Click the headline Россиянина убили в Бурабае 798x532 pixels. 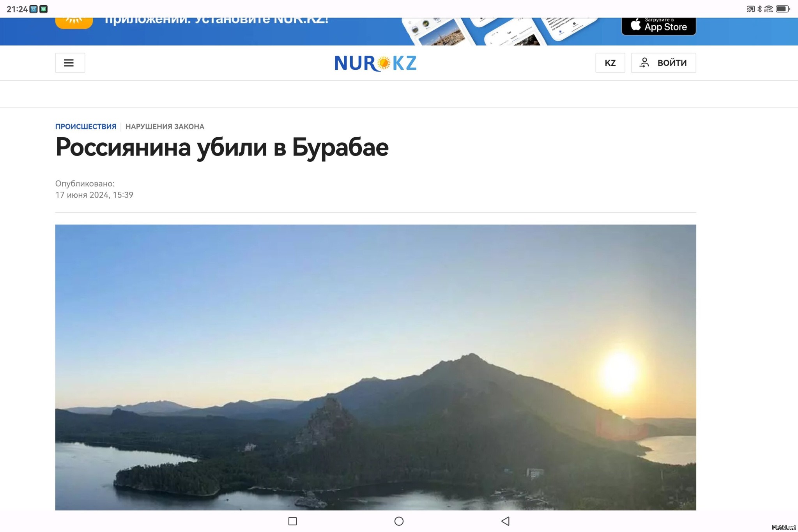click(x=222, y=148)
